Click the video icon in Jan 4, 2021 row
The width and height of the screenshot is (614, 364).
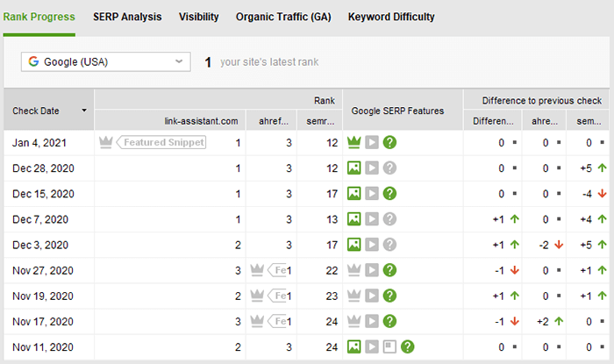click(x=372, y=142)
